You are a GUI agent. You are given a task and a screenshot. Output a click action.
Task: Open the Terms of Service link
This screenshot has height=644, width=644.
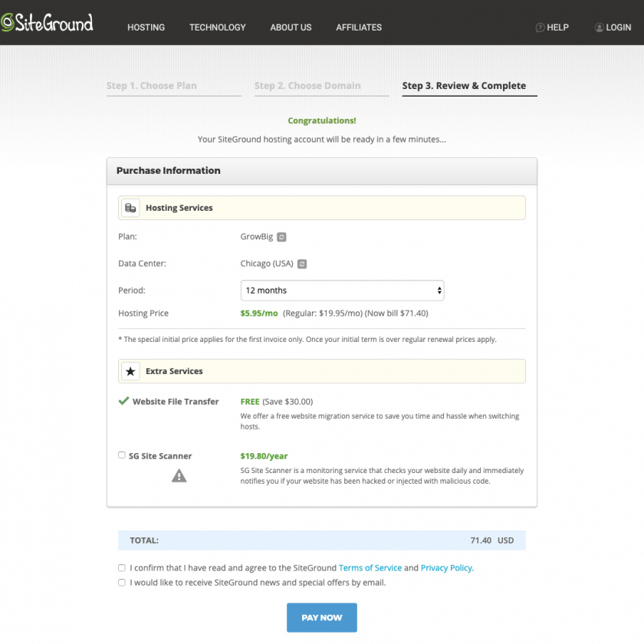tap(370, 568)
